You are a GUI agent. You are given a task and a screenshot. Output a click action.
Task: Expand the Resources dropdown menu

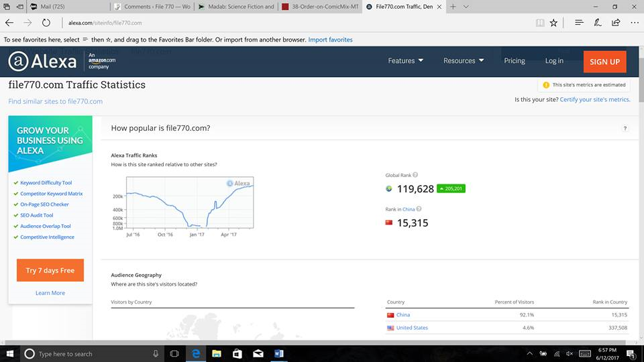[463, 61]
